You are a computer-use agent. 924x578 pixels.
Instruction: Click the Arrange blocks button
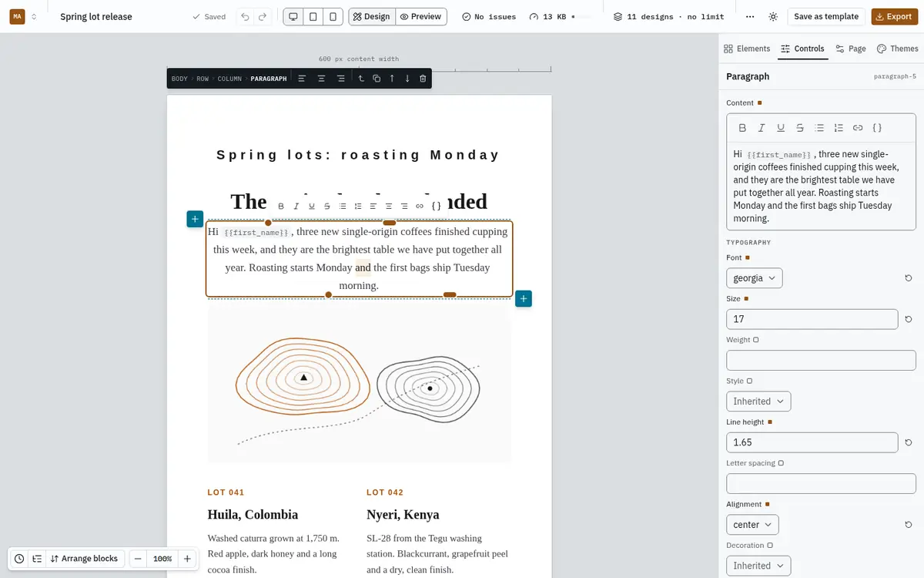pyautogui.click(x=84, y=559)
